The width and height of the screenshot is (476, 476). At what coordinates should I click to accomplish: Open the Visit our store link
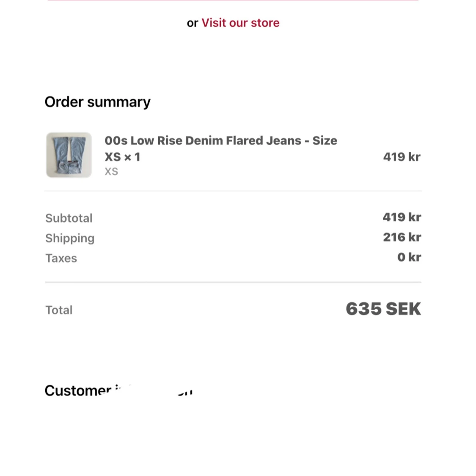click(240, 23)
